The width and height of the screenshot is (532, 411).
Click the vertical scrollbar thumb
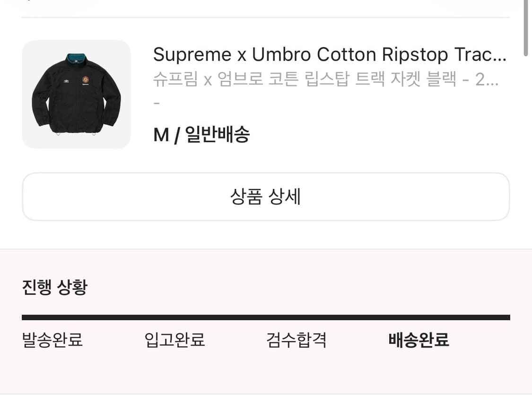[526, 29]
